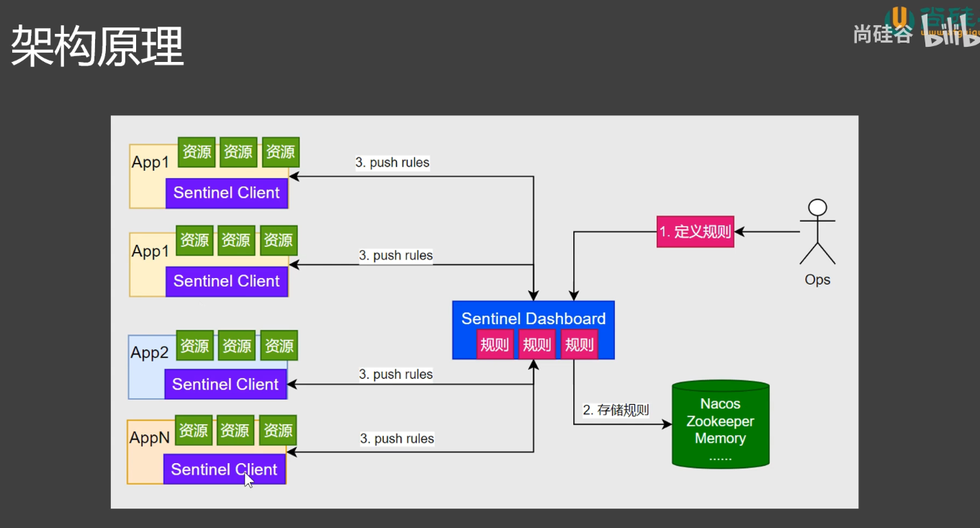Click push rules label on AppN arrow
Image resolution: width=980 pixels, height=528 pixels.
pos(397,439)
